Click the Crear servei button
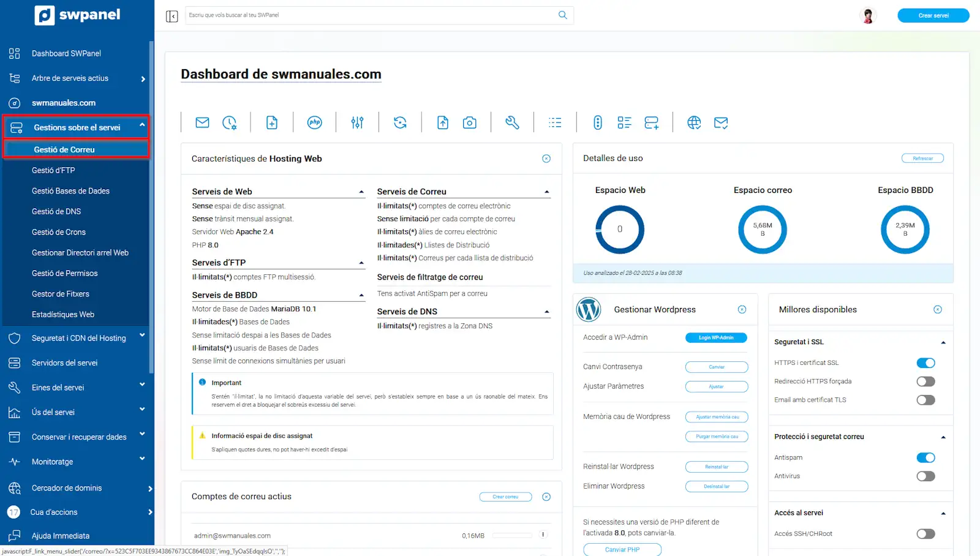980x556 pixels. (933, 15)
